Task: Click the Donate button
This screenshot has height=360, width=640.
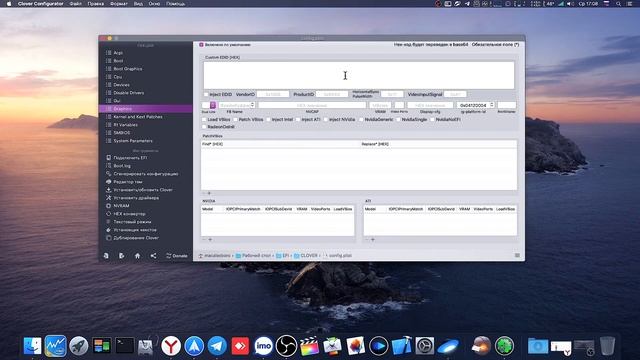Action: 177,256
